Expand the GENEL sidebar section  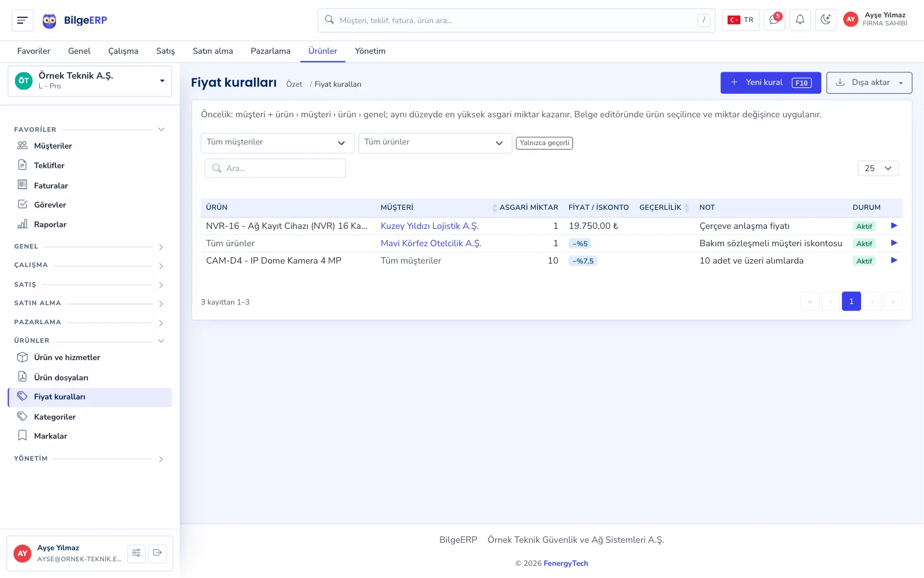[90, 247]
